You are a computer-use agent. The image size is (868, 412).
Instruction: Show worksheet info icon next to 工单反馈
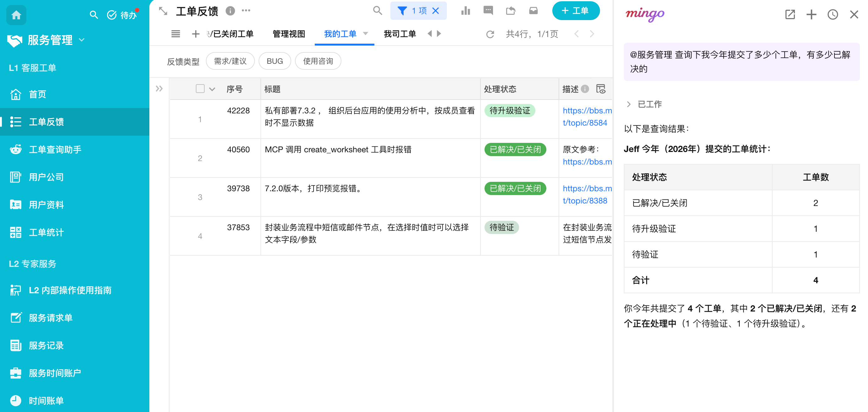[x=230, y=11]
